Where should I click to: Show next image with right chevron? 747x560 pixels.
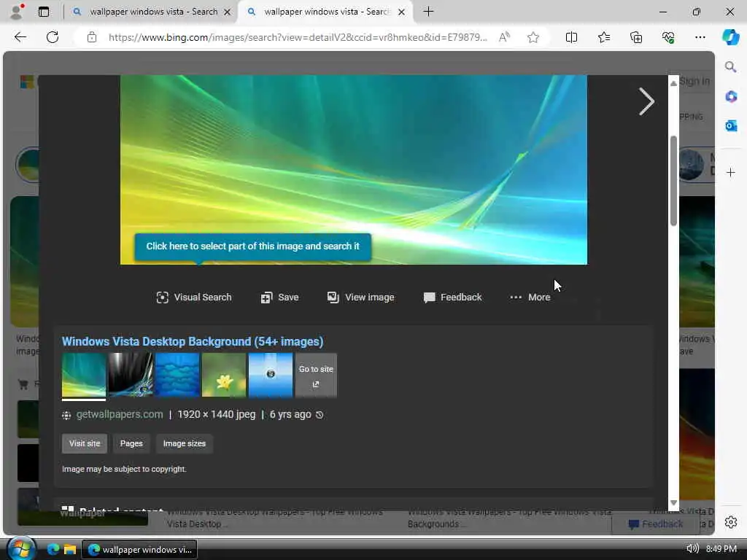pos(646,101)
